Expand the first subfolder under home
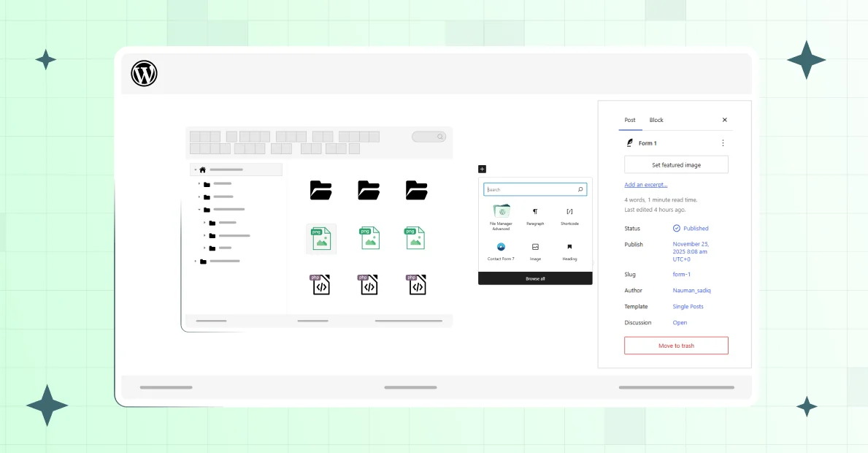Image resolution: width=868 pixels, height=453 pixels. 199,184
